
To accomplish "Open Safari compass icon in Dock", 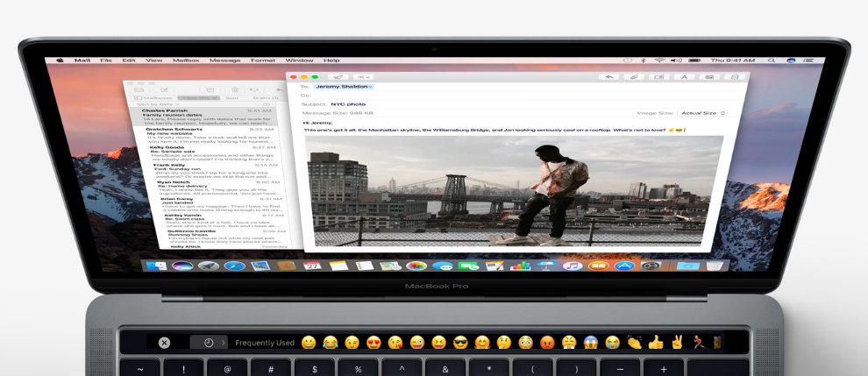I will [235, 266].
